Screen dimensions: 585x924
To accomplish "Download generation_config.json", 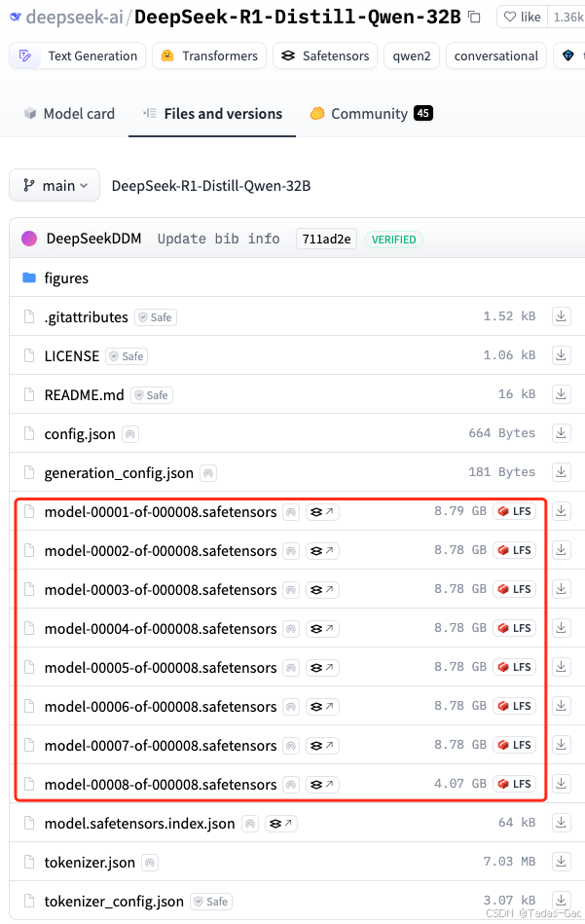I will point(562,472).
